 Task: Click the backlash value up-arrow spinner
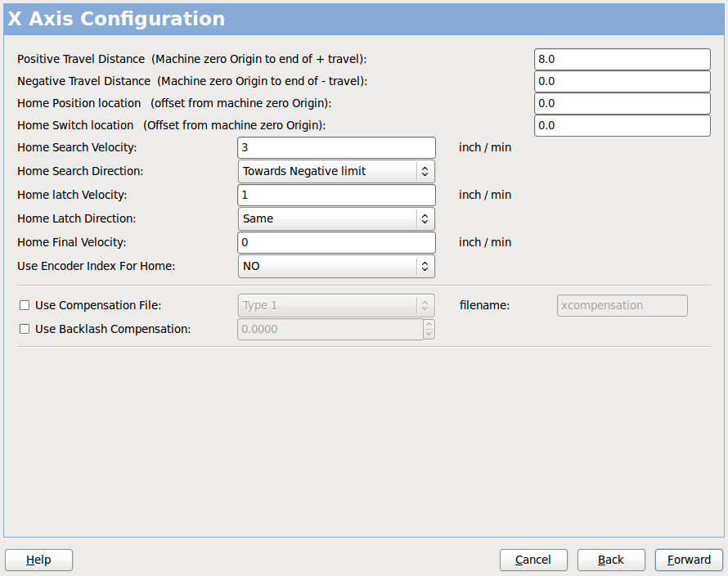[x=429, y=325]
